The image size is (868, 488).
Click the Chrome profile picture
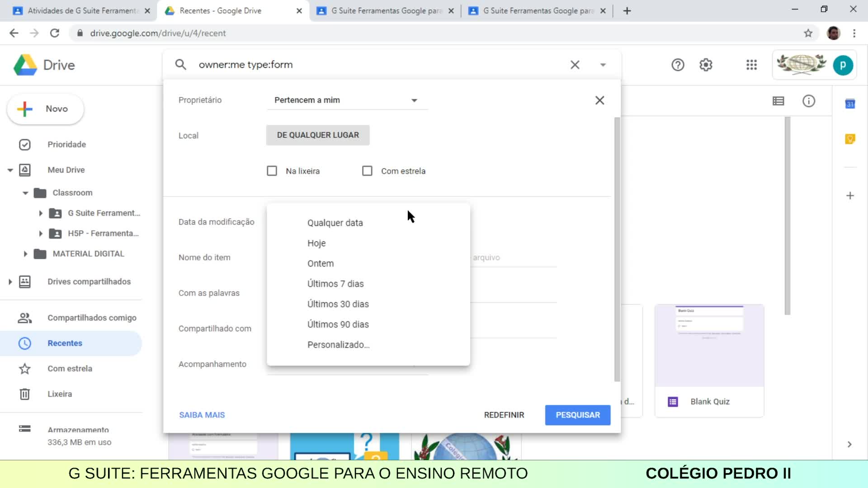click(833, 33)
